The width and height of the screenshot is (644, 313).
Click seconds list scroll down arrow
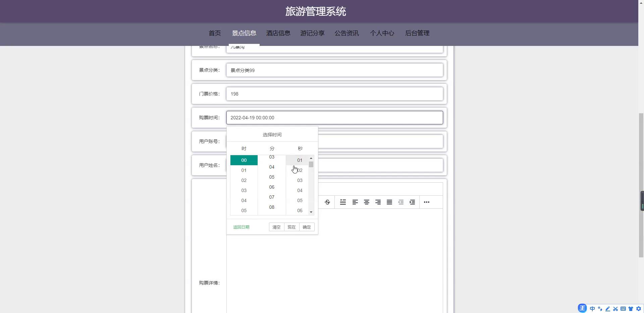point(311,212)
